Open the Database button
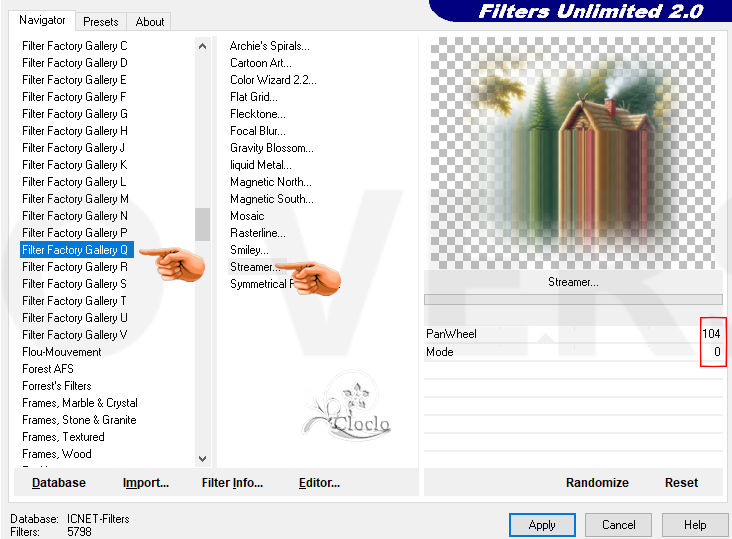The height and width of the screenshot is (539, 732). pyautogui.click(x=58, y=483)
